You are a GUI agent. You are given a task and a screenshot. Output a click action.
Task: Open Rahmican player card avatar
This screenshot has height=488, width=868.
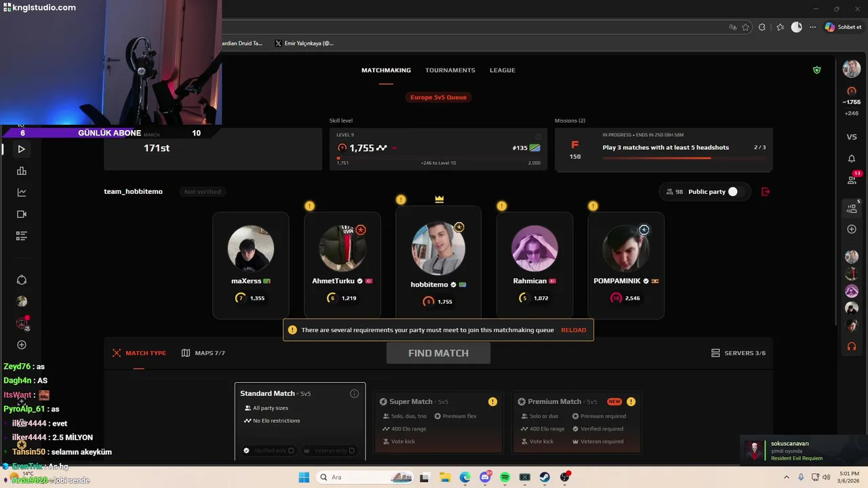tap(534, 249)
